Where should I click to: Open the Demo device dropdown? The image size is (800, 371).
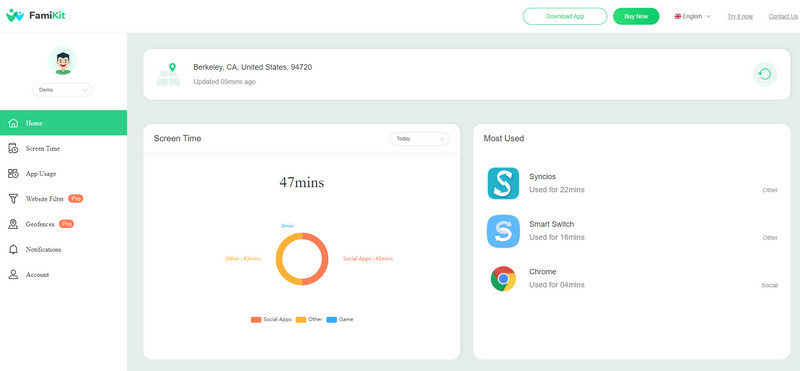(x=63, y=90)
